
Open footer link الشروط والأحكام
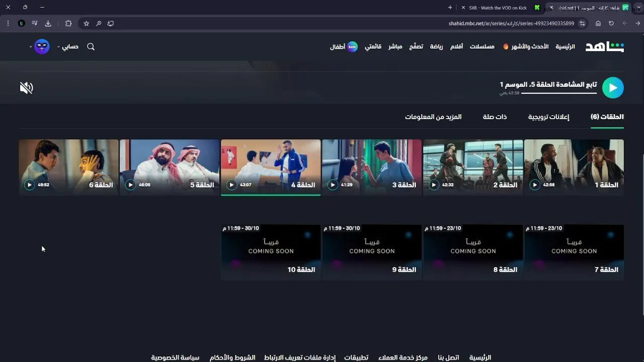pos(232,357)
